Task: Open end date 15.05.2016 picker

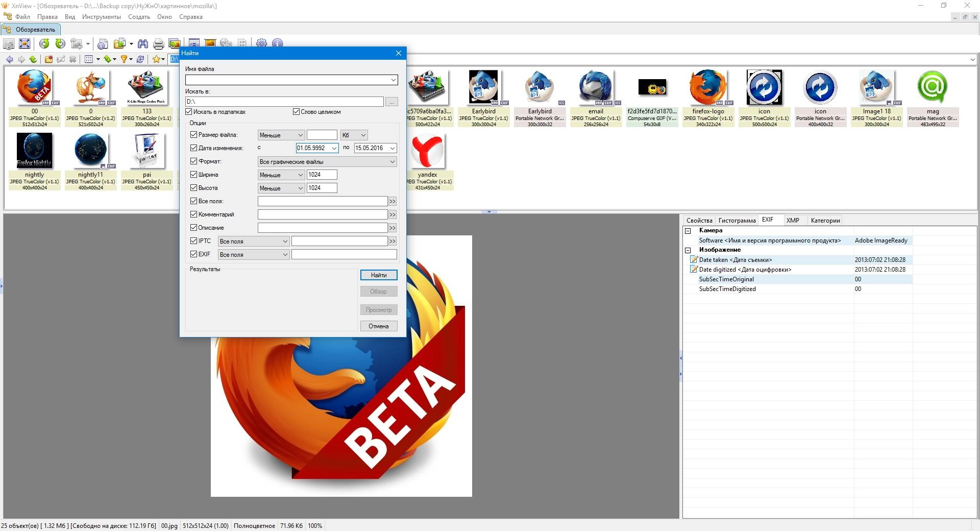Action: point(392,148)
